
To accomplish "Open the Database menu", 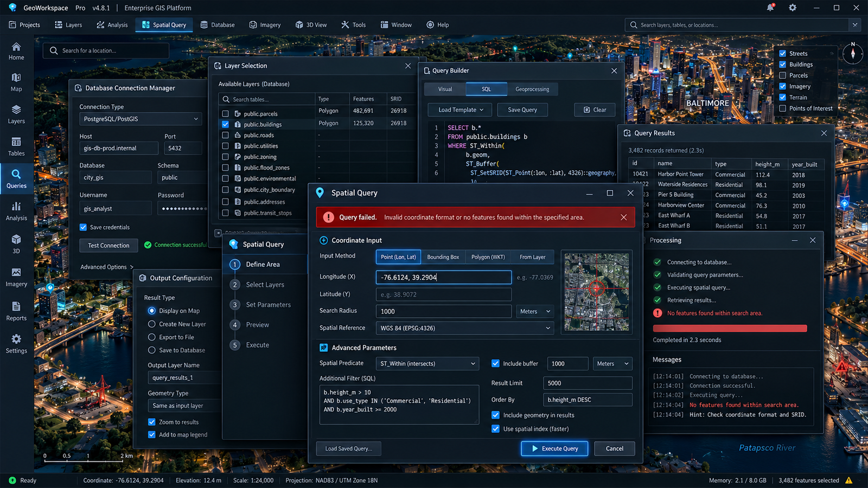I will pos(217,25).
